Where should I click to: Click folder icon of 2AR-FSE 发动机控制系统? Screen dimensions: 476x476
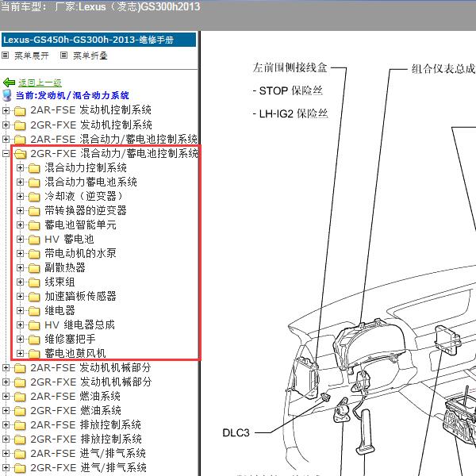tap(20, 111)
